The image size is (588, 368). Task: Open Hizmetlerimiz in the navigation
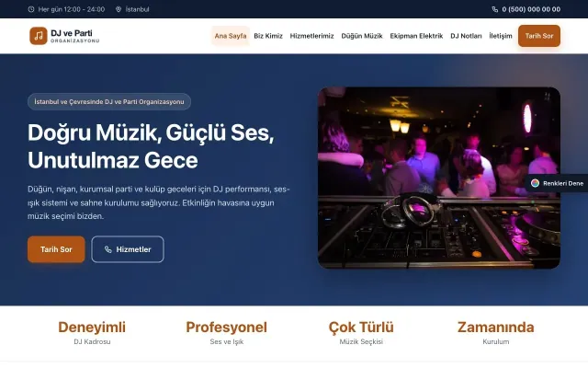coord(311,36)
